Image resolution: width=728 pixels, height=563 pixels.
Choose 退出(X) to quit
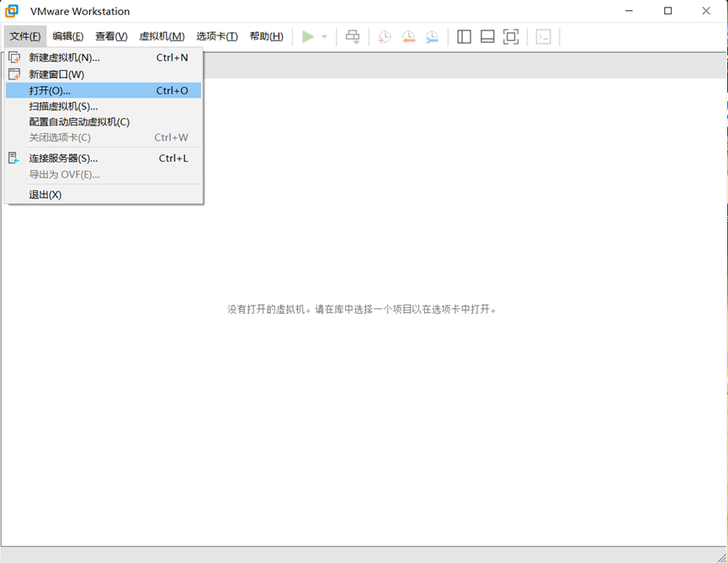point(104,194)
